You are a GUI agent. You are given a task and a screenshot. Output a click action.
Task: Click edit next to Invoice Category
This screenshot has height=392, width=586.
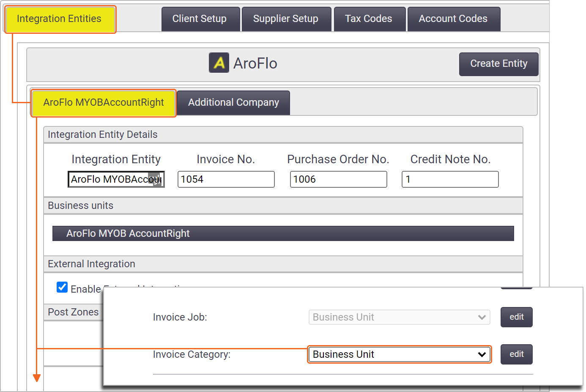pos(517,354)
